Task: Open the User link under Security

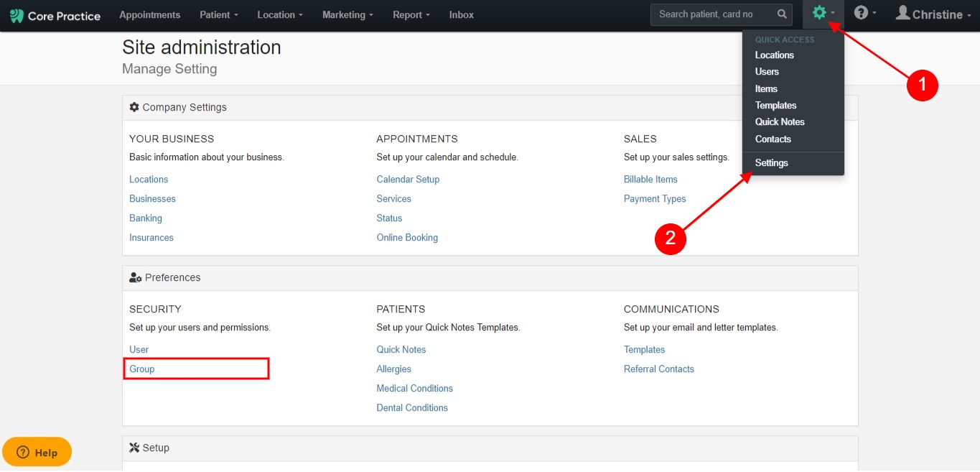Action: click(139, 350)
